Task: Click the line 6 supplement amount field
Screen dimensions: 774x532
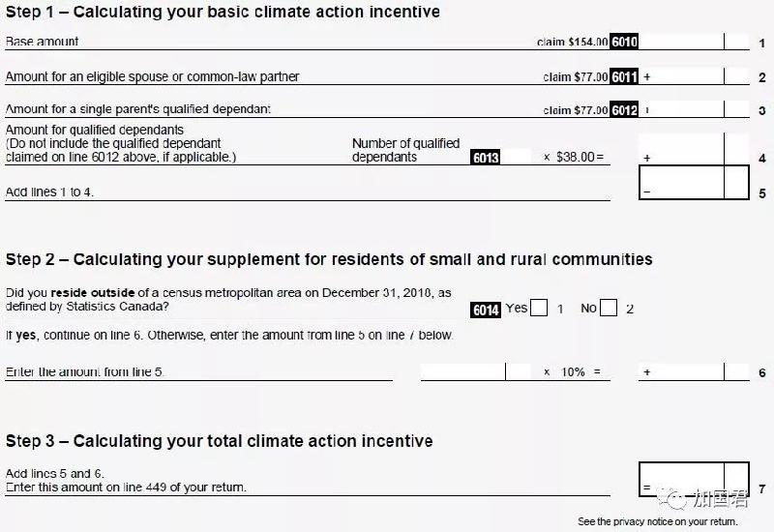Action: [x=694, y=371]
